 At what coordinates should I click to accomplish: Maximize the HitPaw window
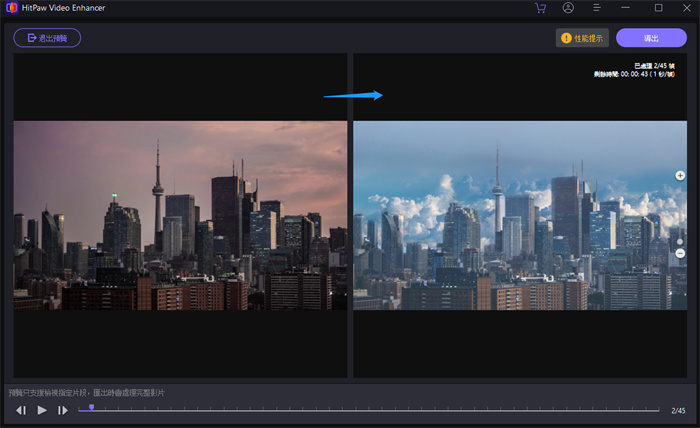(658, 8)
